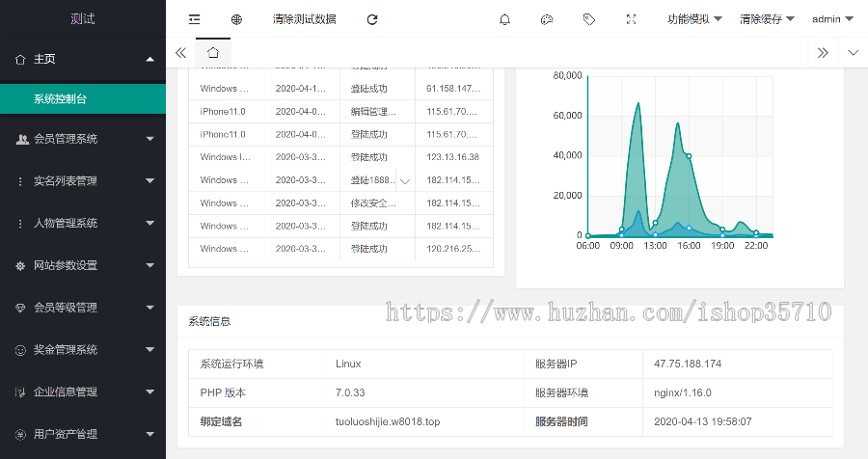This screenshot has height=459, width=868.
Task: Navigate tabs right with double chevron
Action: pos(824,53)
